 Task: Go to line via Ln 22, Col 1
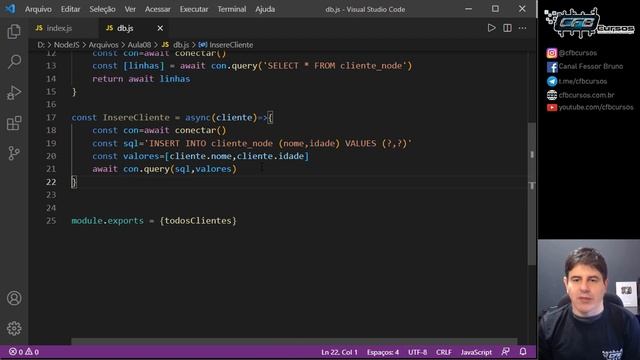pos(339,352)
